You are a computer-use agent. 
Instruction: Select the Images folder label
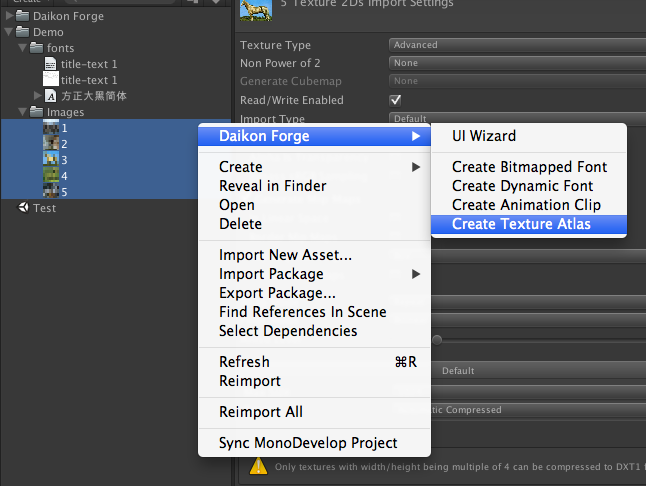coord(66,112)
